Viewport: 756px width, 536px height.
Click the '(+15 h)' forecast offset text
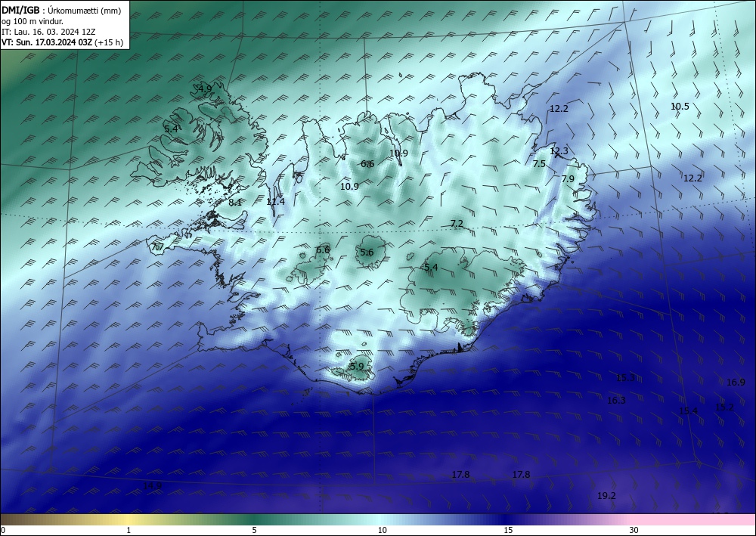[109, 42]
